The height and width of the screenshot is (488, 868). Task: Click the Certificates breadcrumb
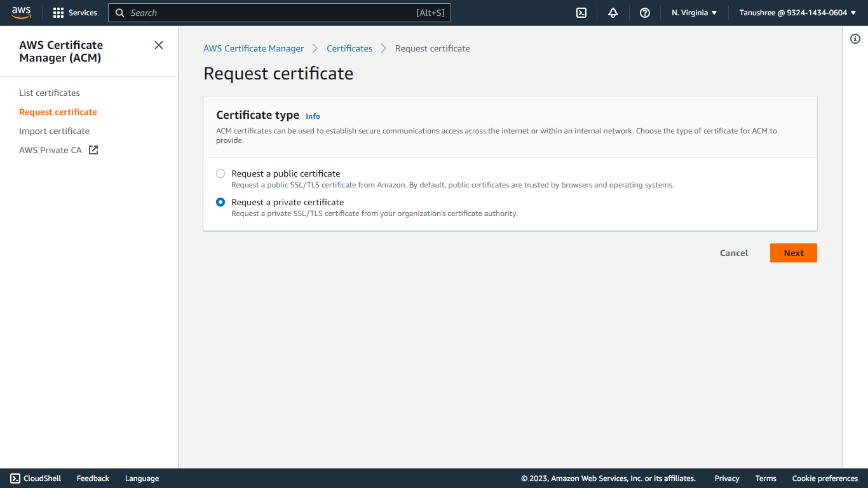(x=349, y=48)
